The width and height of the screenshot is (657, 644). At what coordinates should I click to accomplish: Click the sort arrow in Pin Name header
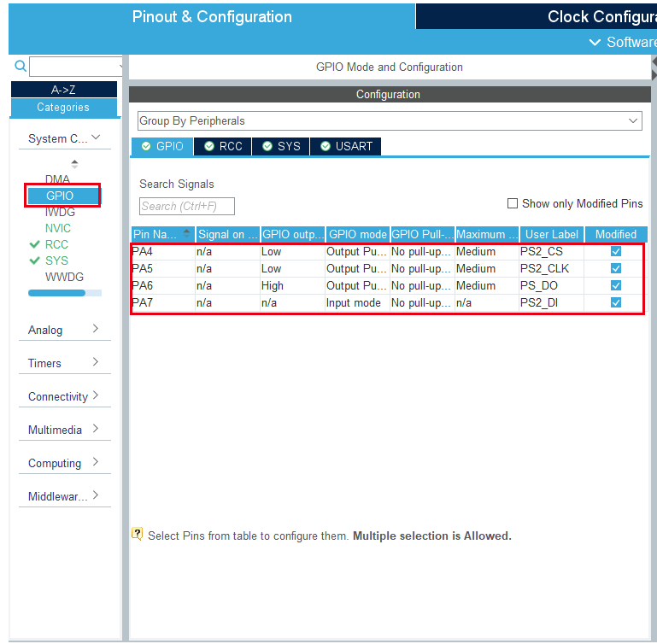[186, 233]
